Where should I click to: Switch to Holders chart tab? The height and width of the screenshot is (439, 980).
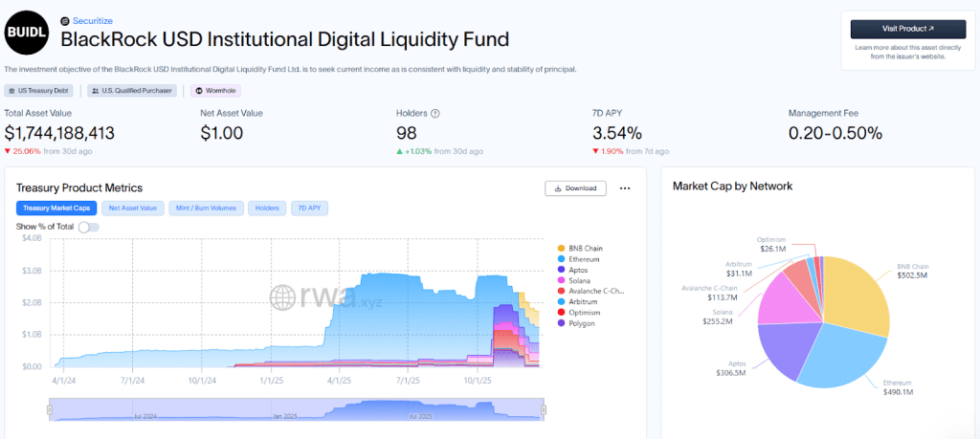(x=268, y=208)
